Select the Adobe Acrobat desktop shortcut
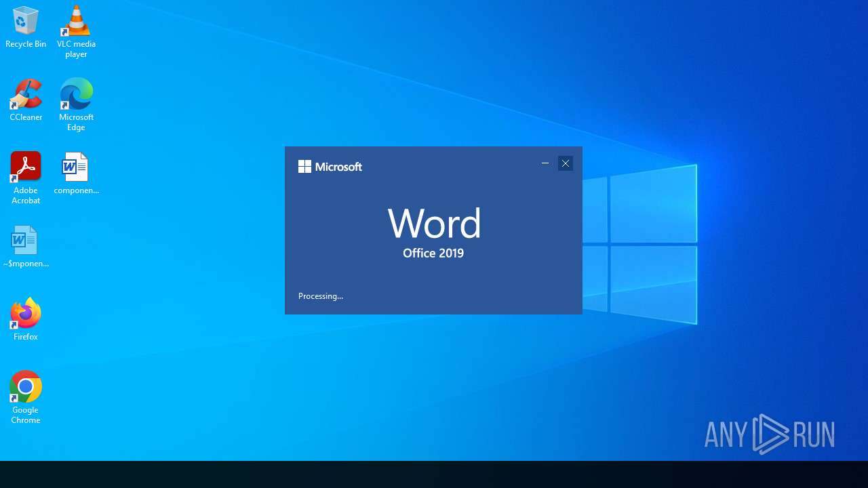Viewport: 868px width, 488px height. (x=26, y=178)
